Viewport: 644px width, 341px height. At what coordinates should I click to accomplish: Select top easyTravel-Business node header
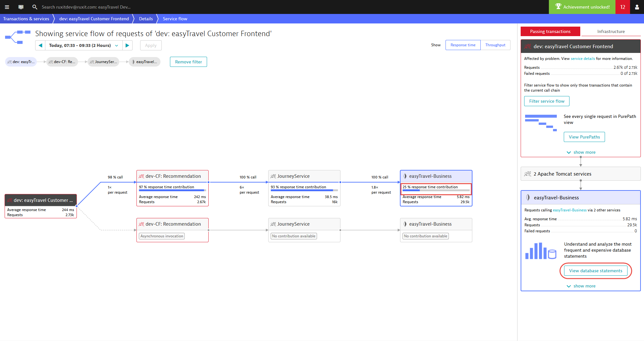pos(436,176)
